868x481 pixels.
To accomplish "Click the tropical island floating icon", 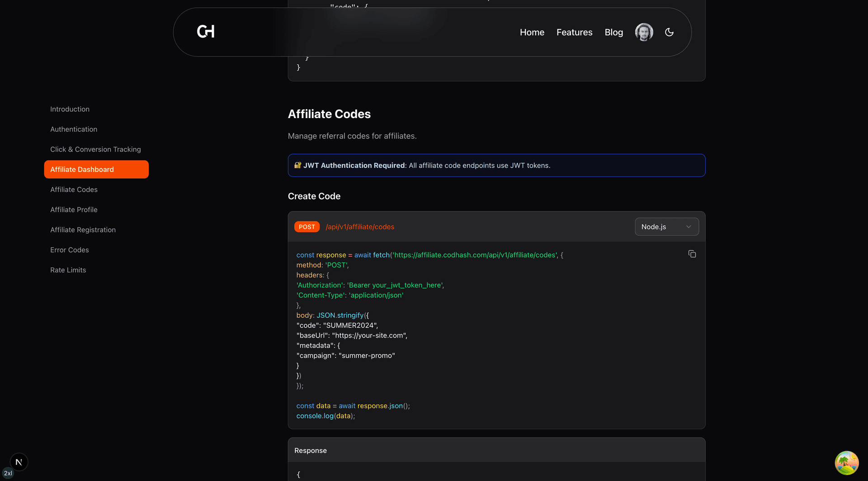I will pyautogui.click(x=846, y=462).
